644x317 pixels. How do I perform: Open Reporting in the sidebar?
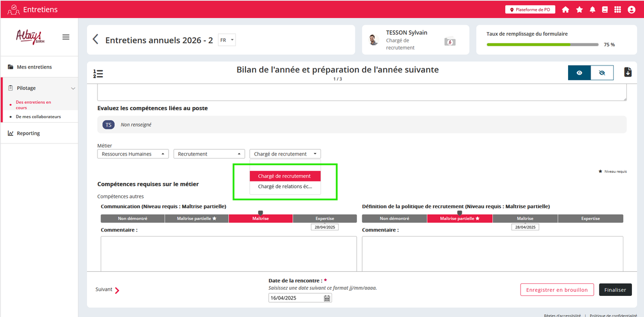(28, 133)
